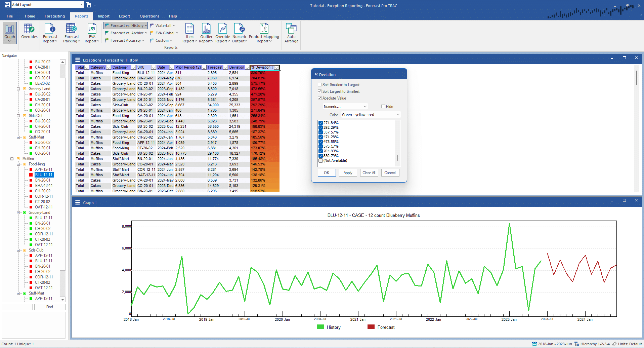The height and width of the screenshot is (348, 644).
Task: Click the Overrides icon
Action: click(x=29, y=32)
